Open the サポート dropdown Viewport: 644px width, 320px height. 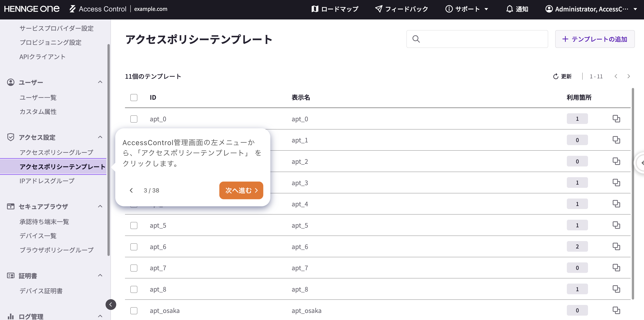[x=466, y=9]
